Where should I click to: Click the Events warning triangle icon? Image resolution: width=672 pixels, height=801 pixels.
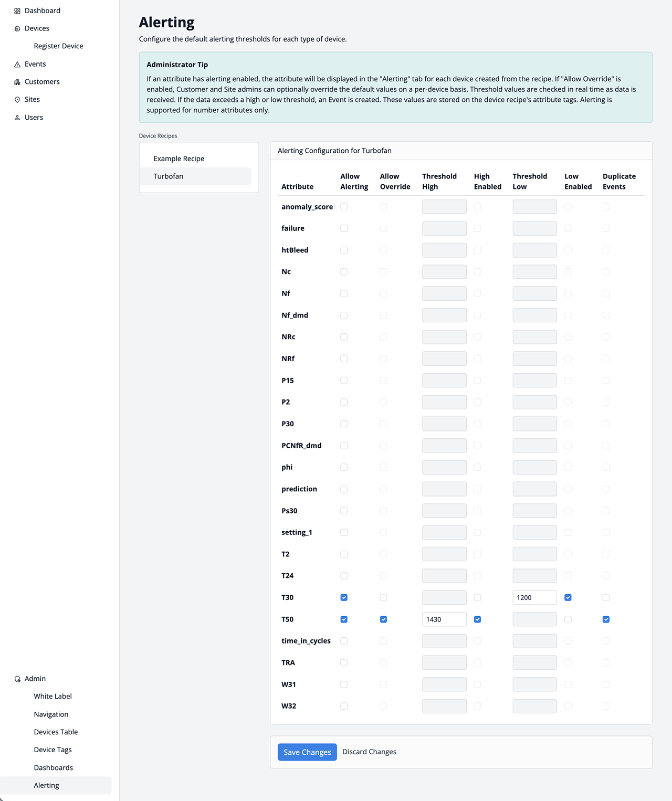(17, 65)
